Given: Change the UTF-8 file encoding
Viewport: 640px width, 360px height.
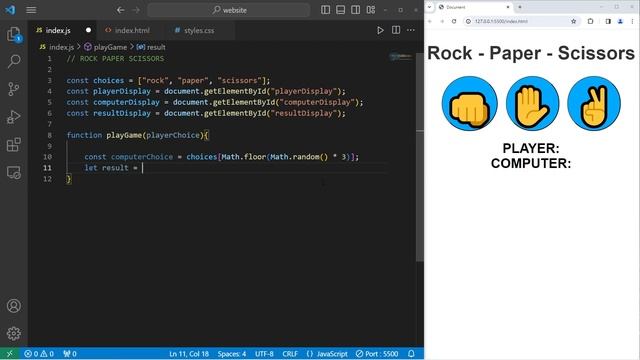Looking at the screenshot, I should (264, 353).
